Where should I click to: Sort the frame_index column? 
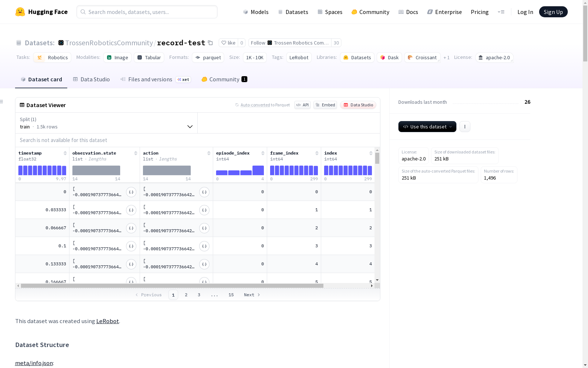pyautogui.click(x=317, y=153)
